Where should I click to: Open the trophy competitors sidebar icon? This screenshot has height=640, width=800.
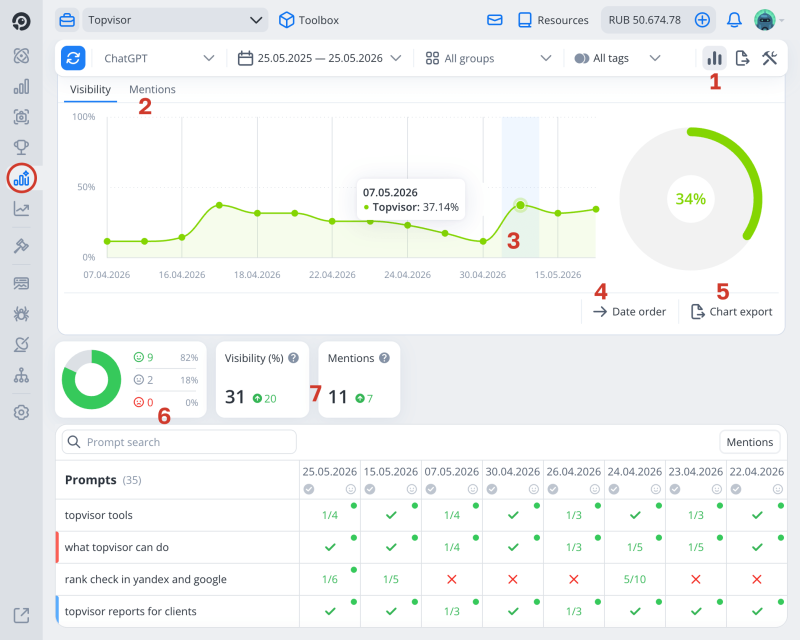[x=21, y=147]
